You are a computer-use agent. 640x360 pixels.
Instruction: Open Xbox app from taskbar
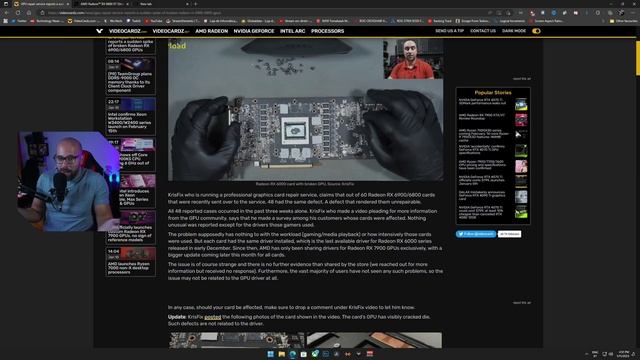[x=315, y=354]
